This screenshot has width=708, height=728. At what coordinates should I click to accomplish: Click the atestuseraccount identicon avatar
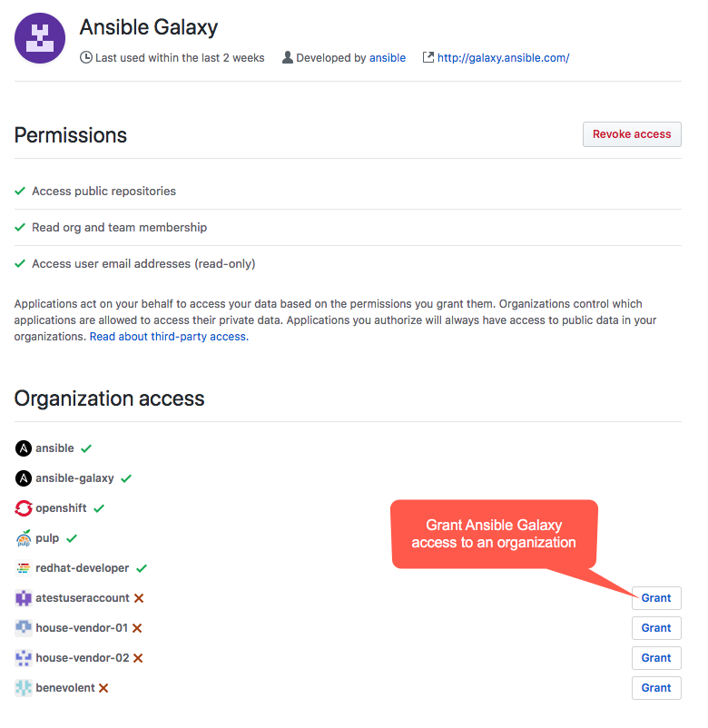[x=24, y=598]
